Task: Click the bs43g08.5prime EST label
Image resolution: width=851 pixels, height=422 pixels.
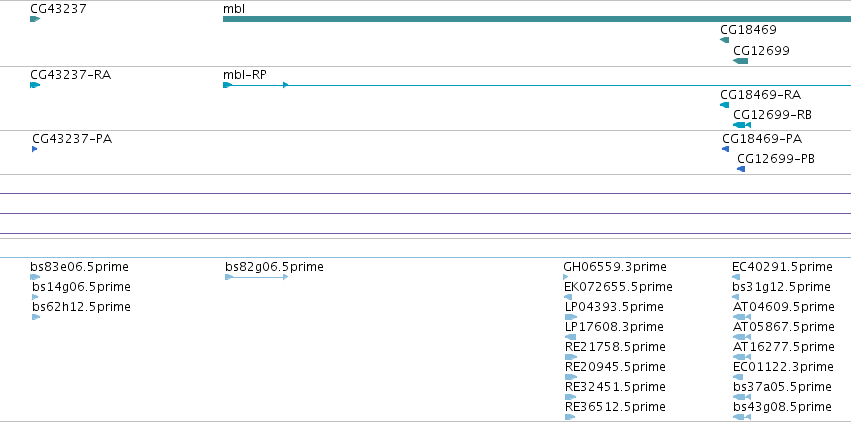Action: [x=782, y=407]
